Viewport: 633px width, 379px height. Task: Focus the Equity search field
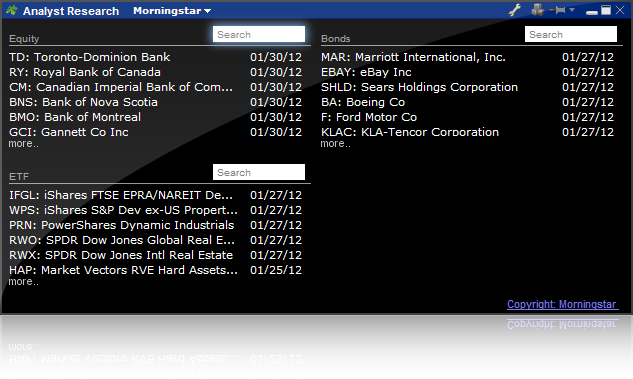coord(259,34)
